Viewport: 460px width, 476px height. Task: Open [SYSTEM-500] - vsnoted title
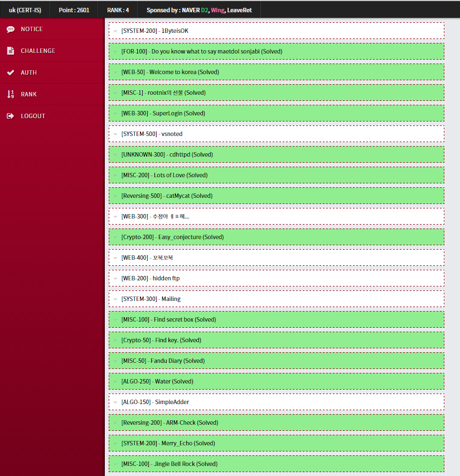click(152, 134)
